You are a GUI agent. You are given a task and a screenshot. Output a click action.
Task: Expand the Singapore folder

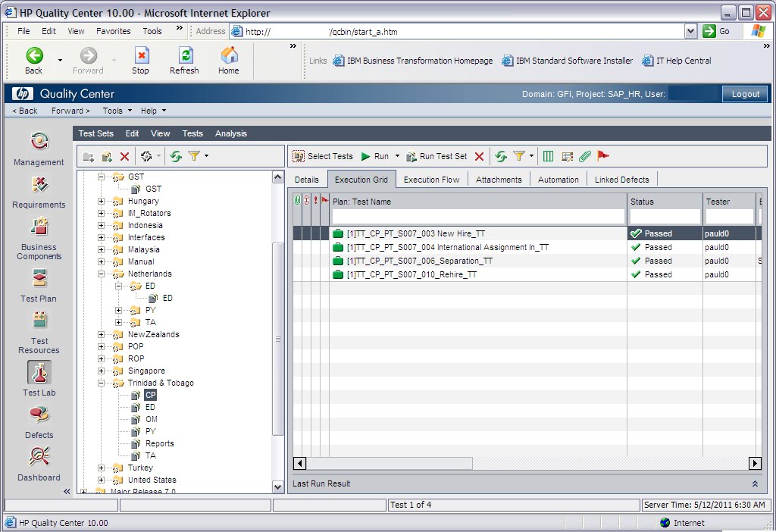101,371
